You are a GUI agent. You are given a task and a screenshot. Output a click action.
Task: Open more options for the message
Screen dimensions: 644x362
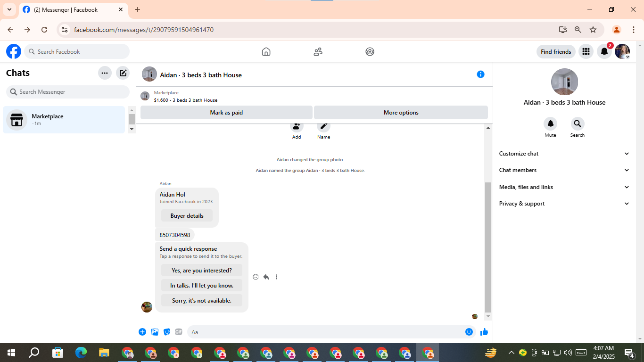coord(277,277)
